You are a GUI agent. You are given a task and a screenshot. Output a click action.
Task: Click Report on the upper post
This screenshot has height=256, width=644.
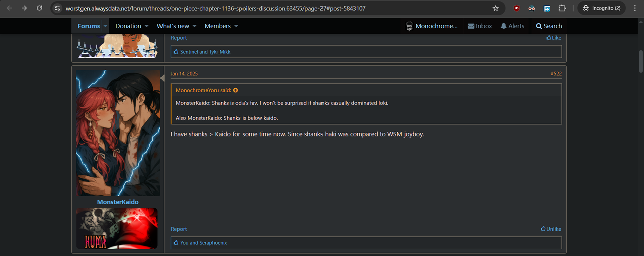[179, 38]
